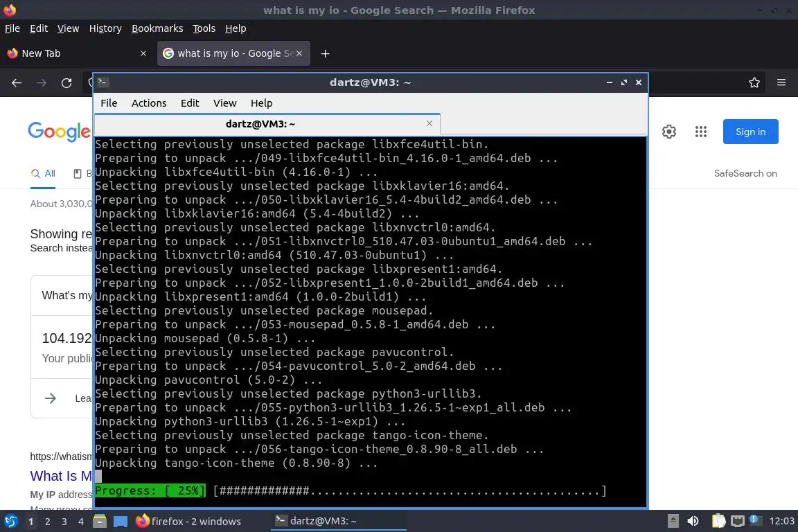
Task: Switch to workspace 3 in the pager
Action: (x=64, y=522)
